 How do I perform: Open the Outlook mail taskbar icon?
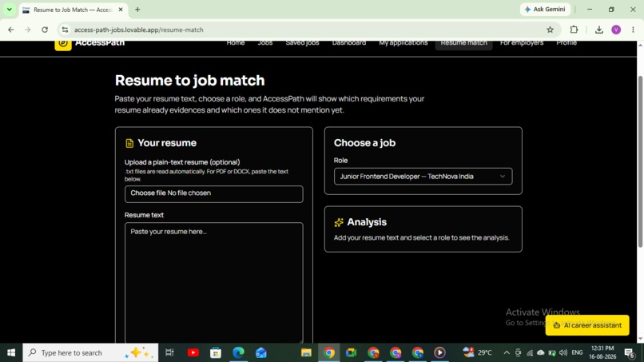[x=260, y=352]
